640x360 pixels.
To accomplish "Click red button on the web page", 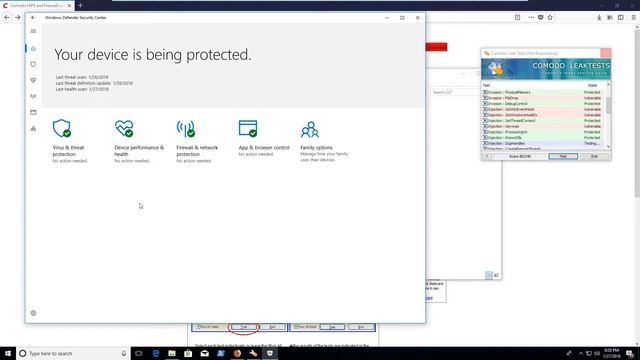I will point(436,47).
